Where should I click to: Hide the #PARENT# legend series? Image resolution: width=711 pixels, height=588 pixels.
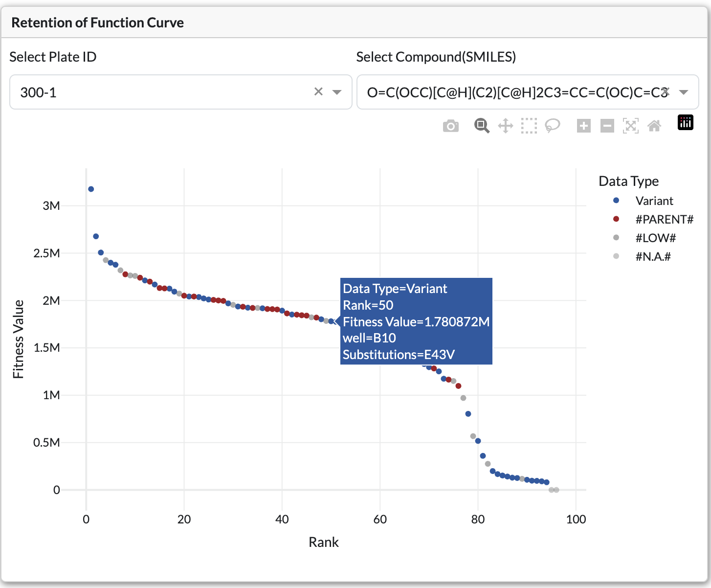tap(664, 219)
